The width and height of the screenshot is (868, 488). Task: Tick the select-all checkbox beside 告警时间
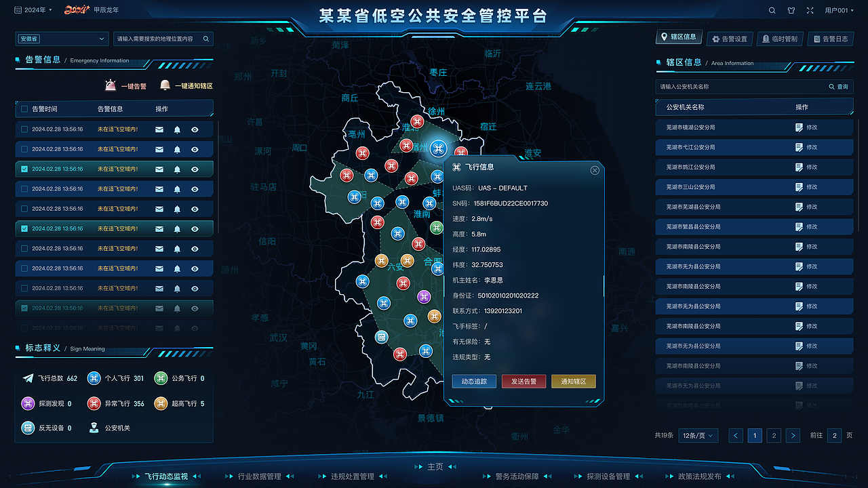coord(24,109)
